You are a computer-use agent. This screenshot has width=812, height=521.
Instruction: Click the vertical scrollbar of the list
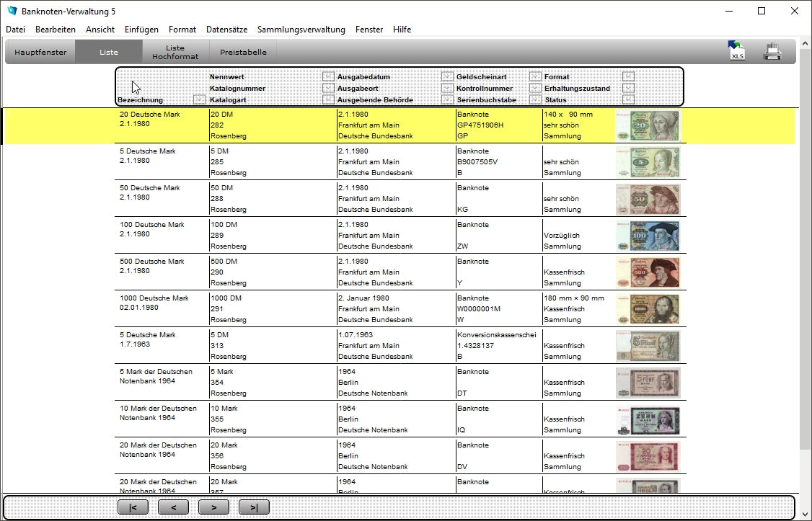[805, 288]
